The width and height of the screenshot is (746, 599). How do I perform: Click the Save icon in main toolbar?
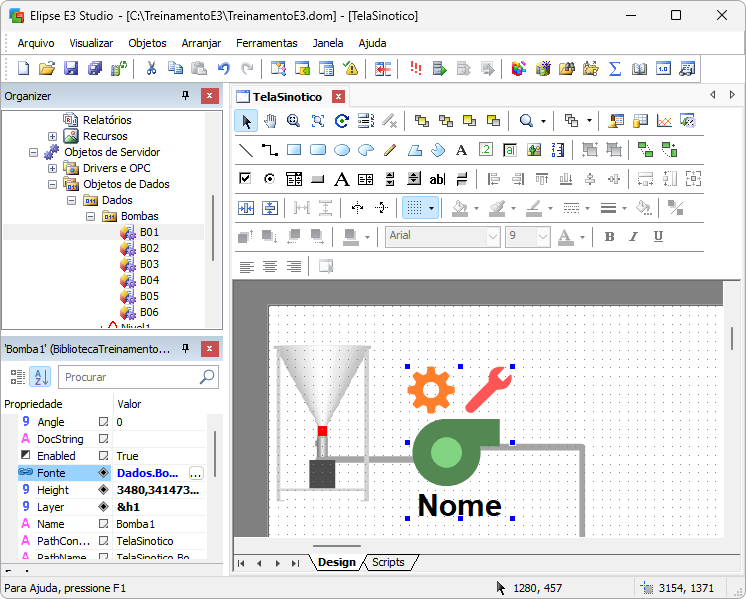[71, 69]
